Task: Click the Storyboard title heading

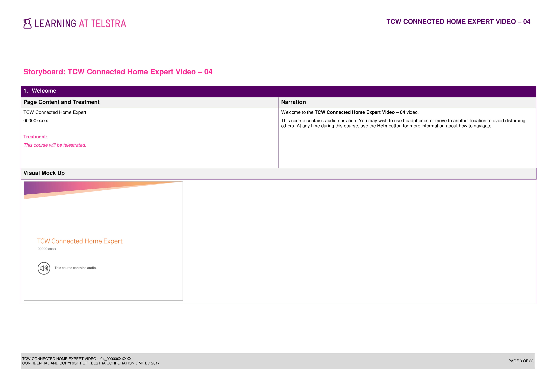Action: click(118, 72)
